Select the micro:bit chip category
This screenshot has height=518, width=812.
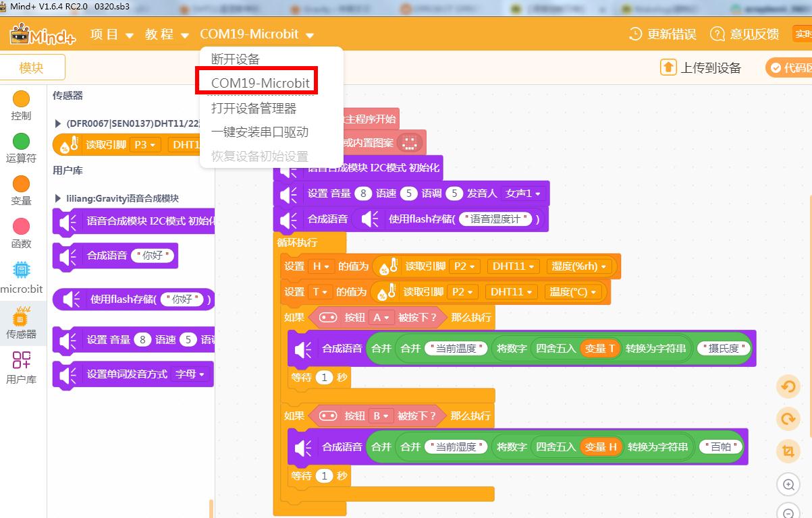coord(22,270)
